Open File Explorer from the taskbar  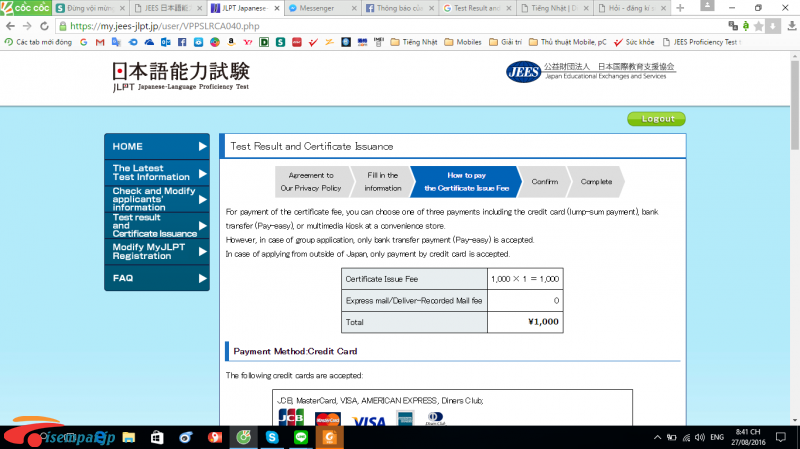coord(129,437)
